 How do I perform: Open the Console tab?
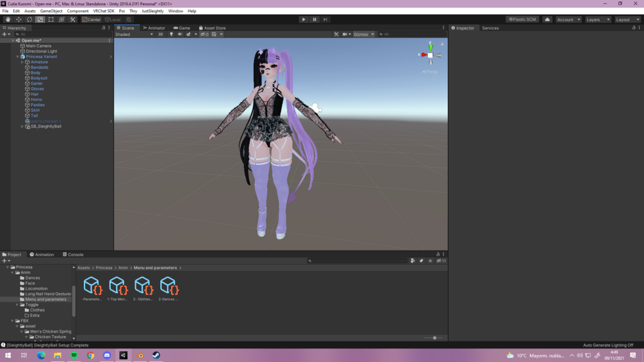point(73,254)
